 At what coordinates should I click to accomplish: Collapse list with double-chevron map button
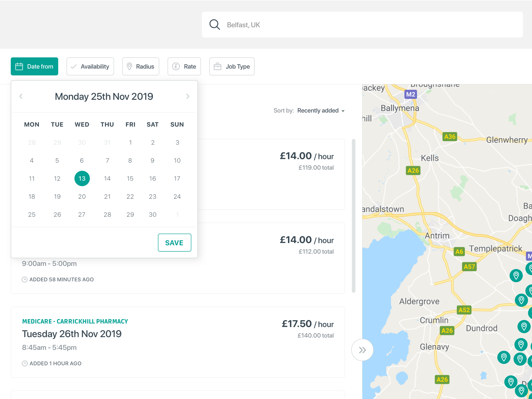tap(362, 350)
